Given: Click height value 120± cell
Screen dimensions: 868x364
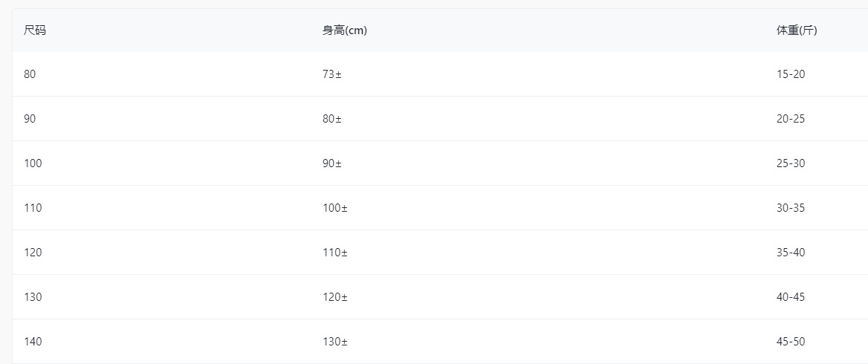Looking at the screenshot, I should coord(335,297).
